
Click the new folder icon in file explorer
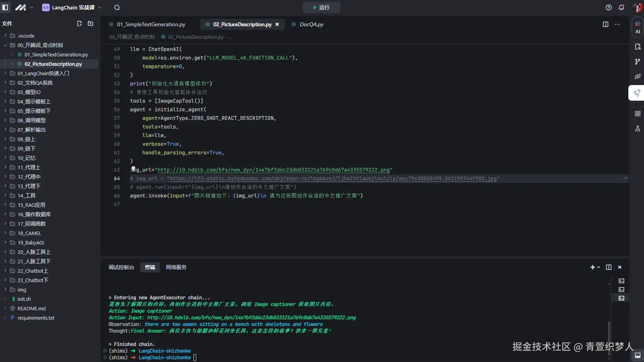click(x=90, y=24)
